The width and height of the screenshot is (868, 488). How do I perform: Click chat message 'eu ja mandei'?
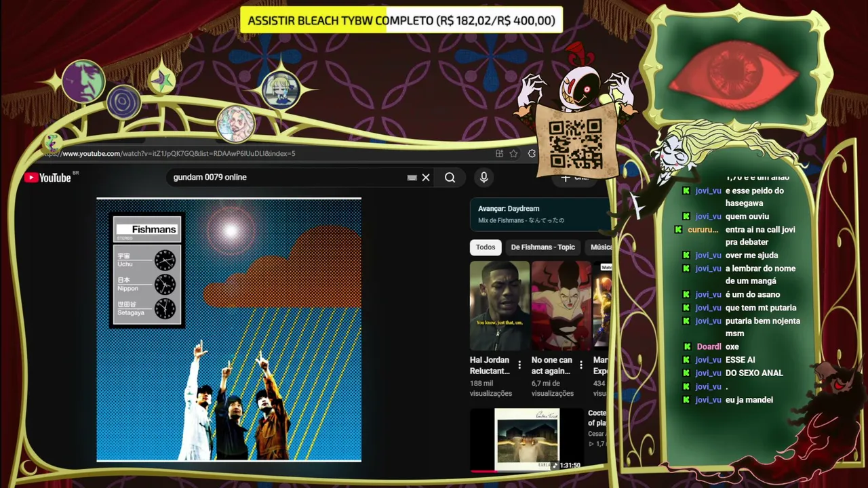[749, 400]
